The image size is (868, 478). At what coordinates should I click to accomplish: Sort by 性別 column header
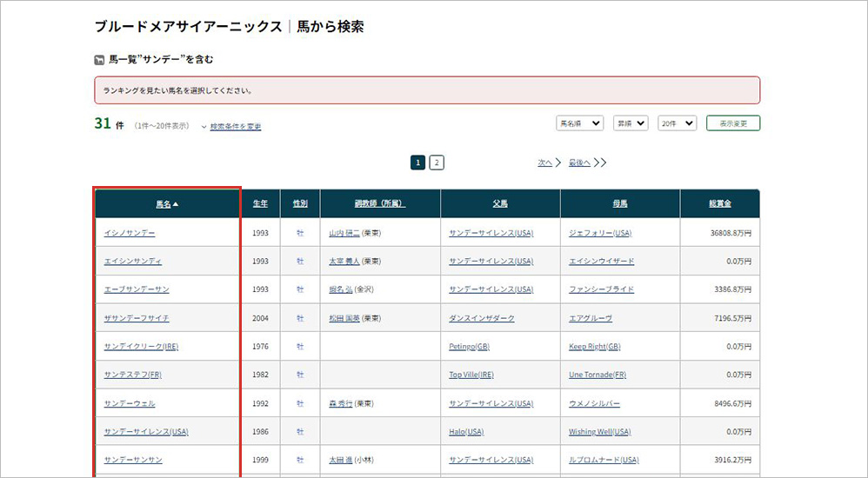300,203
